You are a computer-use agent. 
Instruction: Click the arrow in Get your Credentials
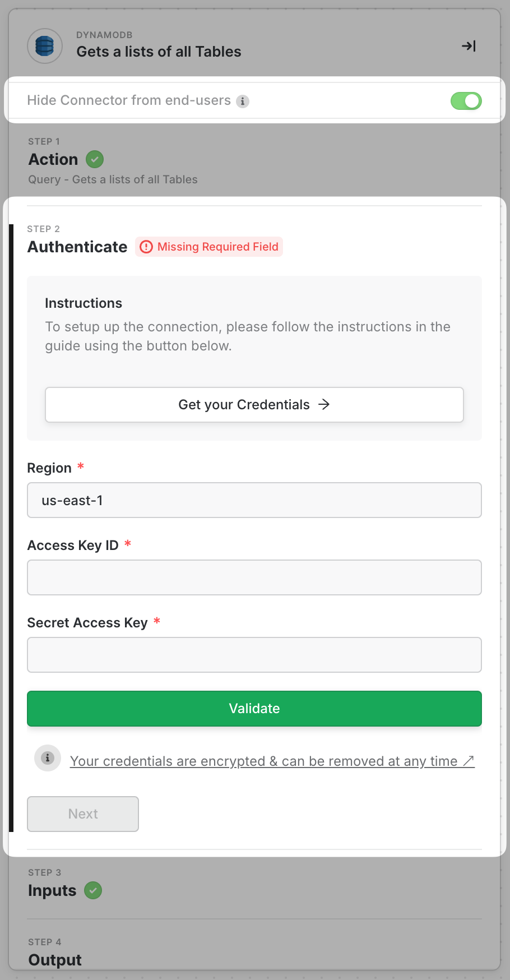pyautogui.click(x=324, y=404)
